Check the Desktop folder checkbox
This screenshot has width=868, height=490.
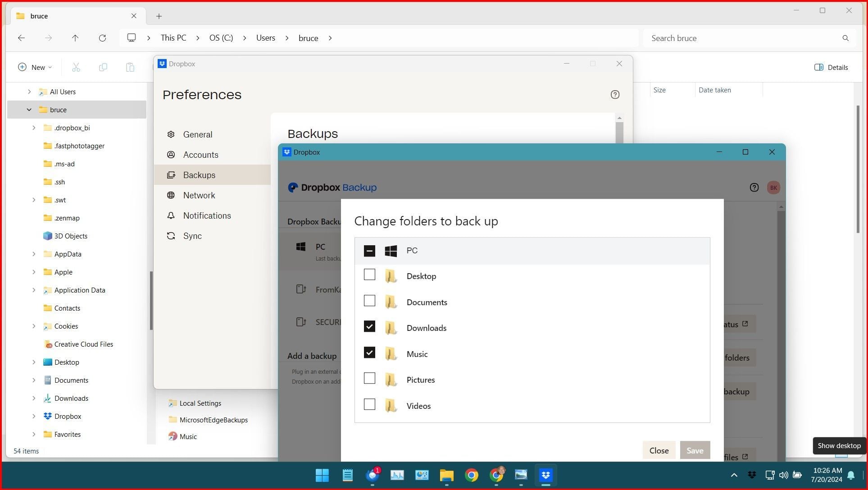click(369, 275)
